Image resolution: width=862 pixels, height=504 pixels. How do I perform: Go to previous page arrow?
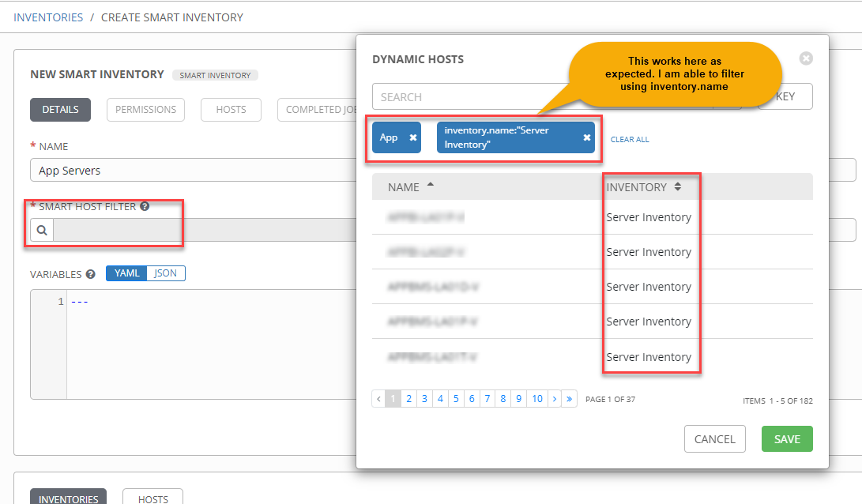tap(378, 398)
